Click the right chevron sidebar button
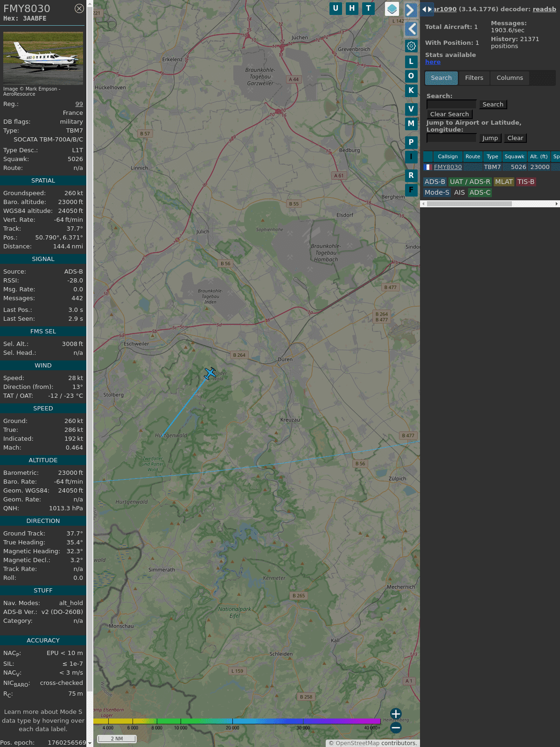This screenshot has width=560, height=747. (x=411, y=10)
